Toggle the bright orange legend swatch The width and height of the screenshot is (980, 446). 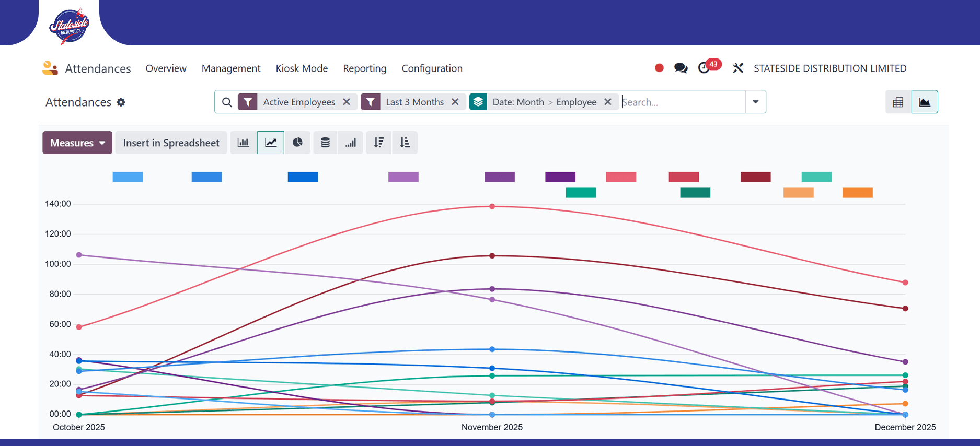(x=858, y=193)
